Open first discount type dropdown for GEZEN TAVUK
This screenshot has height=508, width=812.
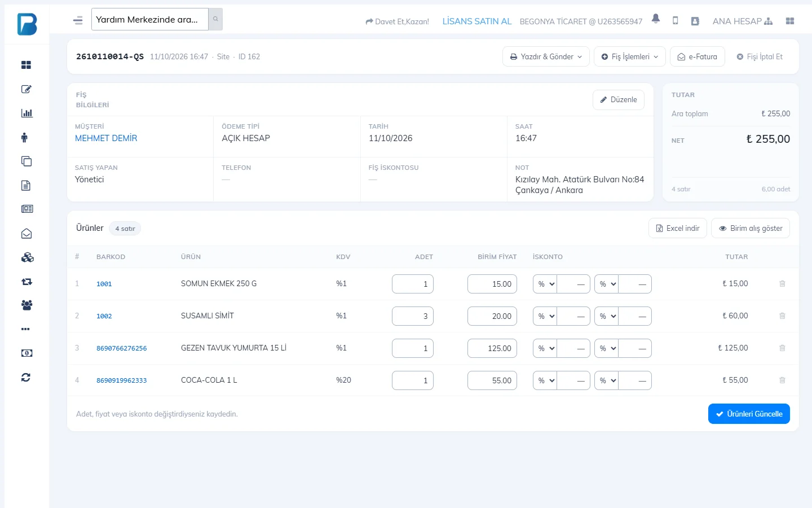(545, 348)
